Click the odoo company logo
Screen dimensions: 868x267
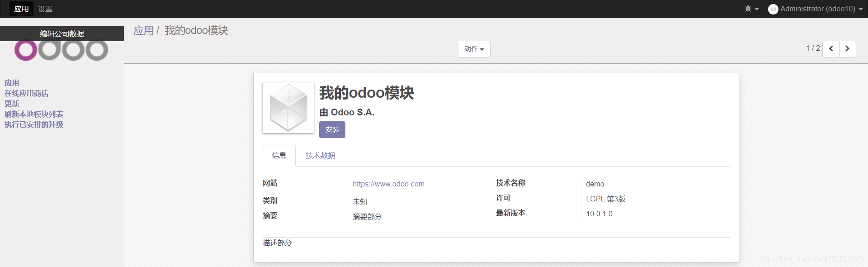[x=61, y=50]
